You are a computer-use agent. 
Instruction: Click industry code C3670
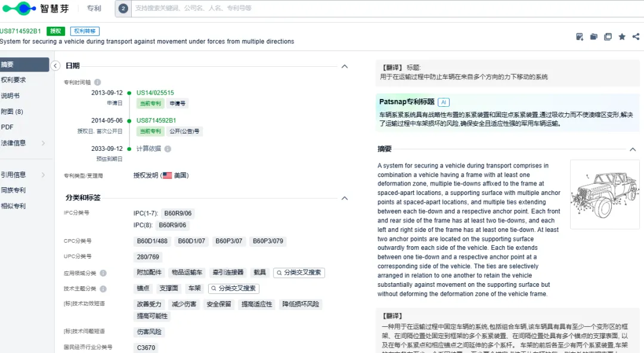point(146,348)
